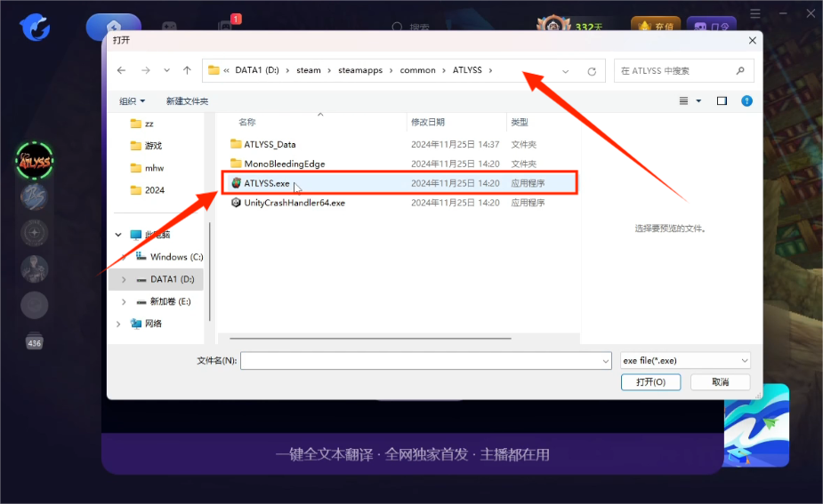Select the MonoBleedingEdge folder
823x504 pixels.
tap(285, 164)
